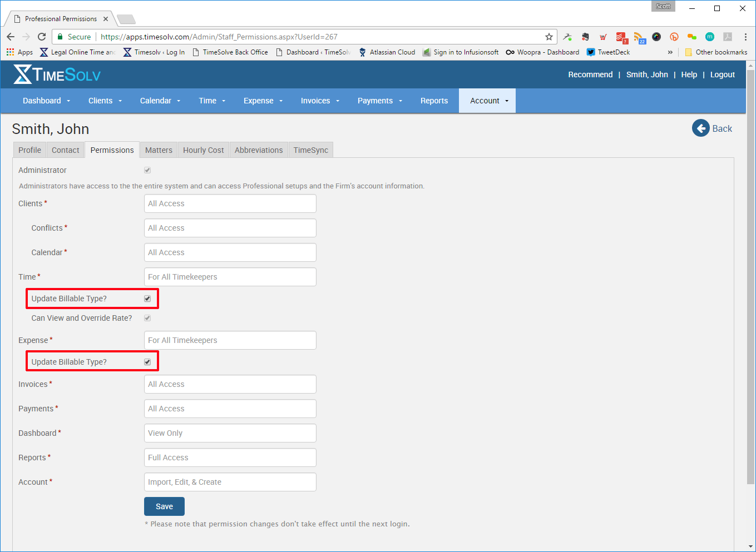
Task: Click the circular Back arrow icon
Action: (x=701, y=128)
